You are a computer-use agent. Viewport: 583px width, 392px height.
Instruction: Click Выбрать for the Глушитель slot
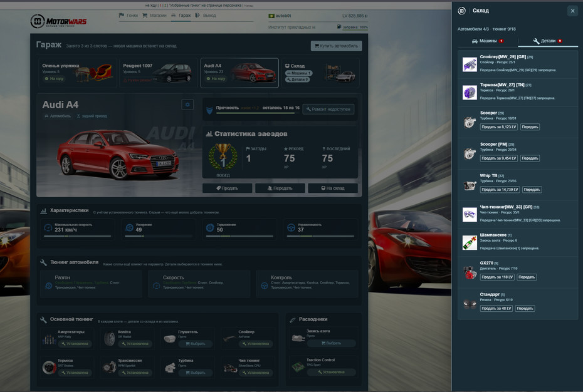[195, 344]
